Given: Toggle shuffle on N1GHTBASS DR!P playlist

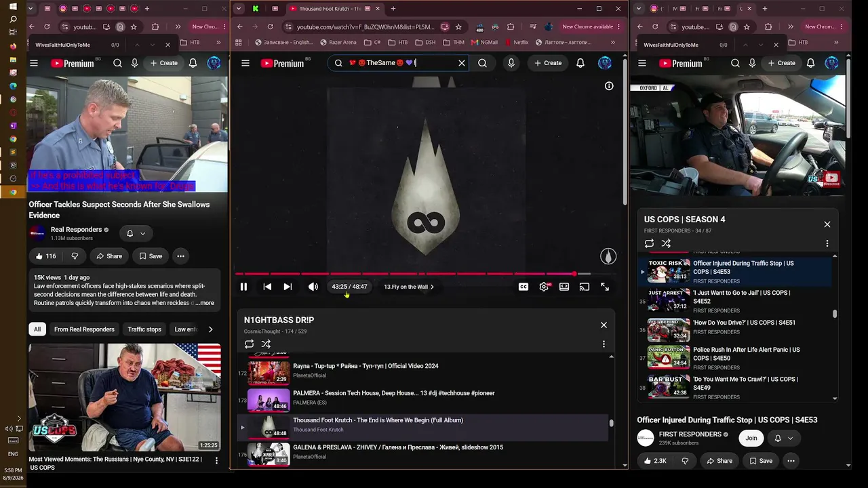Looking at the screenshot, I should click(x=266, y=344).
